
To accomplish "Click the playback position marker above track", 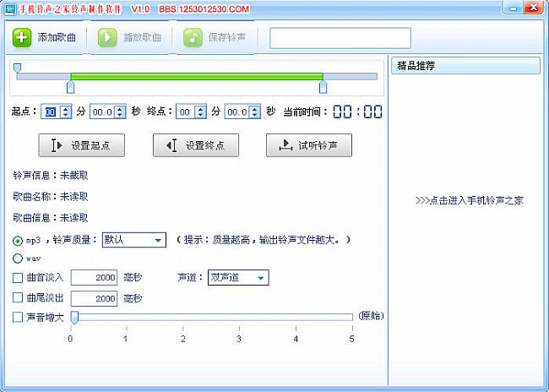I will (17, 68).
